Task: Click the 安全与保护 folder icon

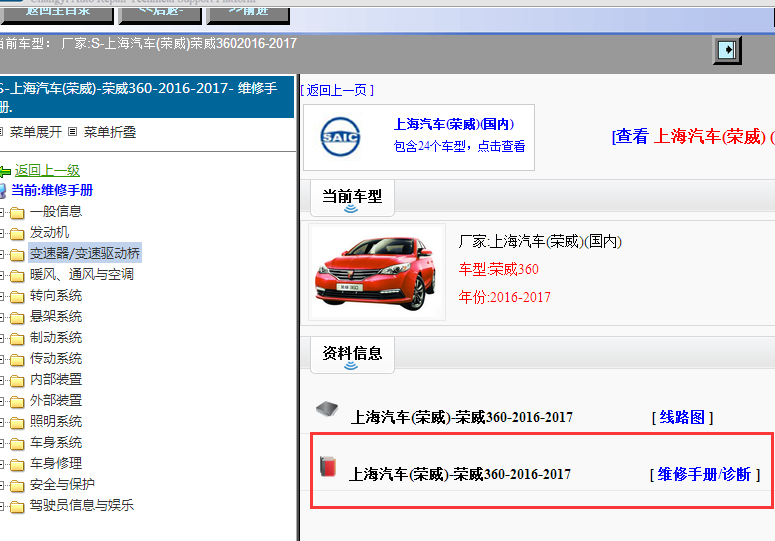Action: tap(17, 486)
